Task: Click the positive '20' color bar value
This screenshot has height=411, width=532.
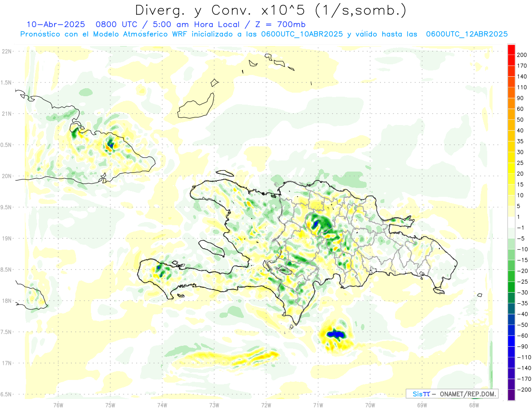Action: point(520,174)
